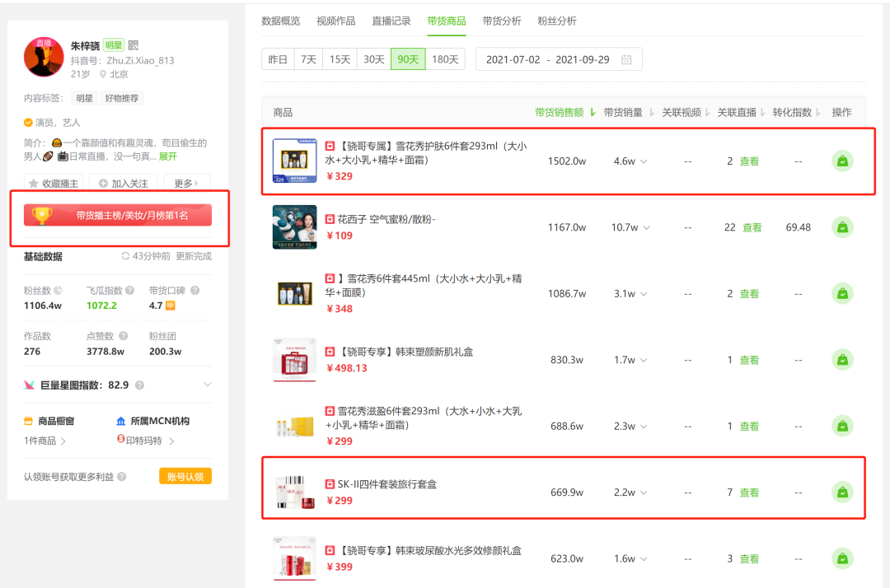Click the 商品橱窗 shop icon
The height and width of the screenshot is (588, 890).
(28, 421)
